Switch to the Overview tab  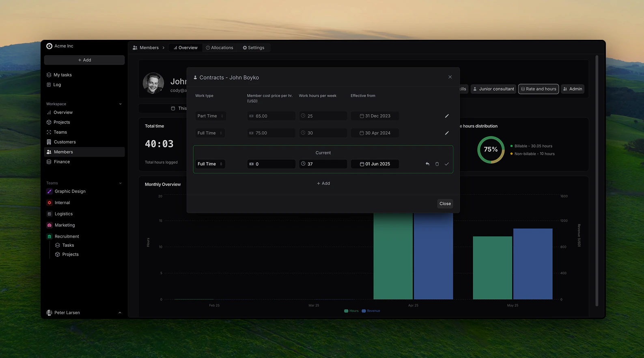(x=185, y=48)
